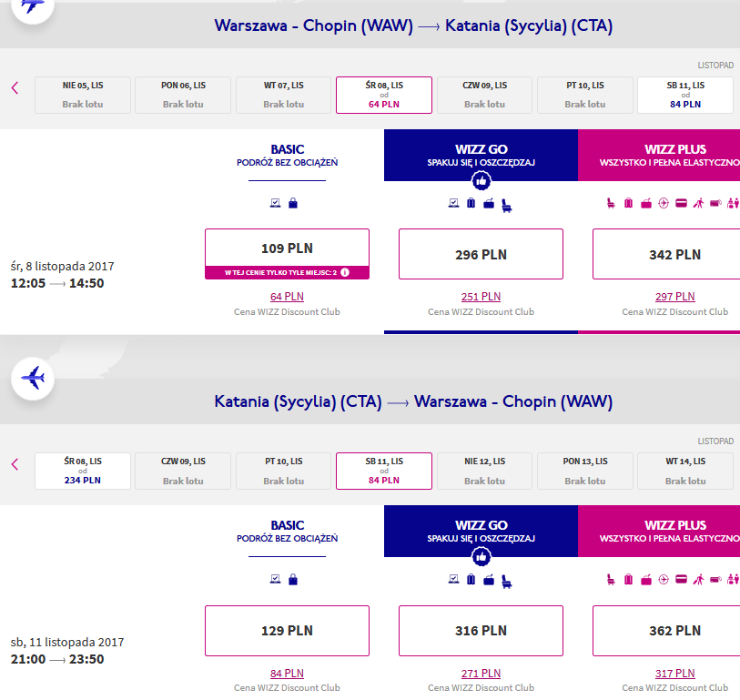Image resolution: width=740 pixels, height=700 pixels.
Task: Click online check-in icon under return BASIC
Action: click(x=275, y=579)
